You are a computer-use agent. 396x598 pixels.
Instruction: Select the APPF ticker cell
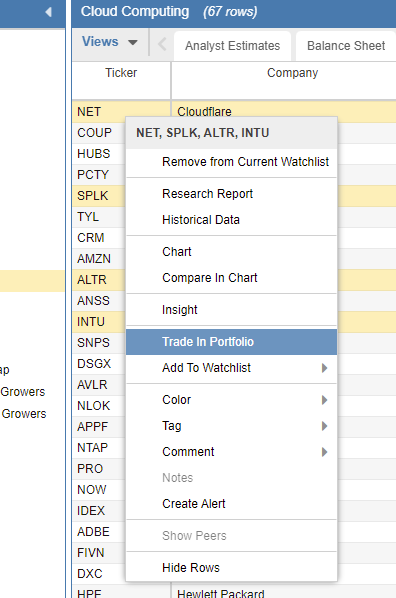99,426
